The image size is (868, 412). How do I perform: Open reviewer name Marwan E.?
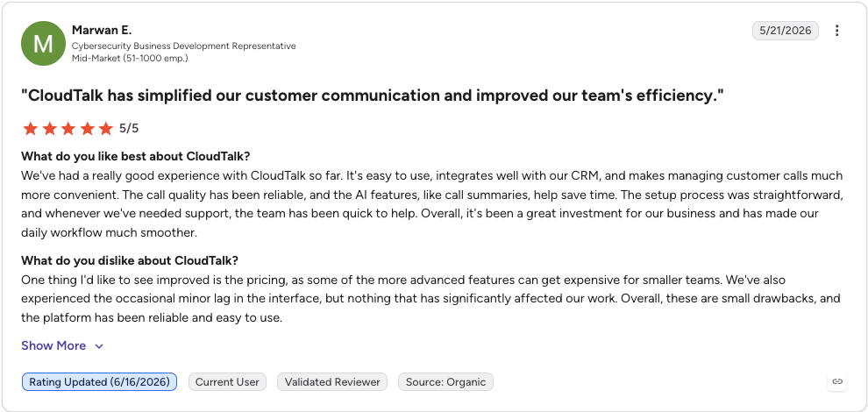102,30
